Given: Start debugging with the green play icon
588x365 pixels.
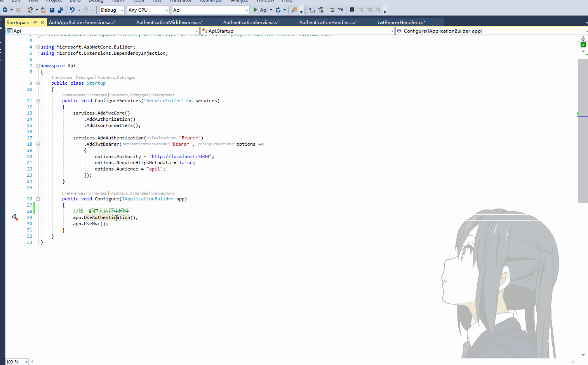Looking at the screenshot, I should point(256,10).
